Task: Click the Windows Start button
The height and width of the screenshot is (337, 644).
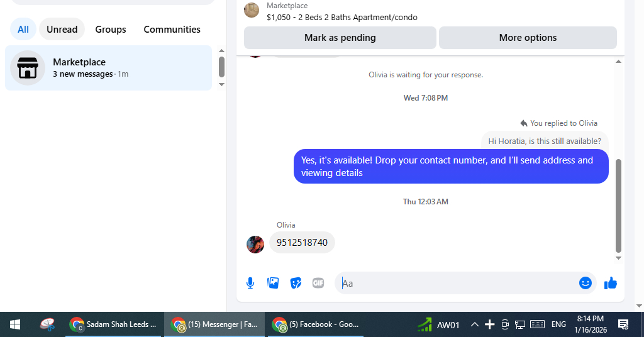Action: click(x=15, y=324)
